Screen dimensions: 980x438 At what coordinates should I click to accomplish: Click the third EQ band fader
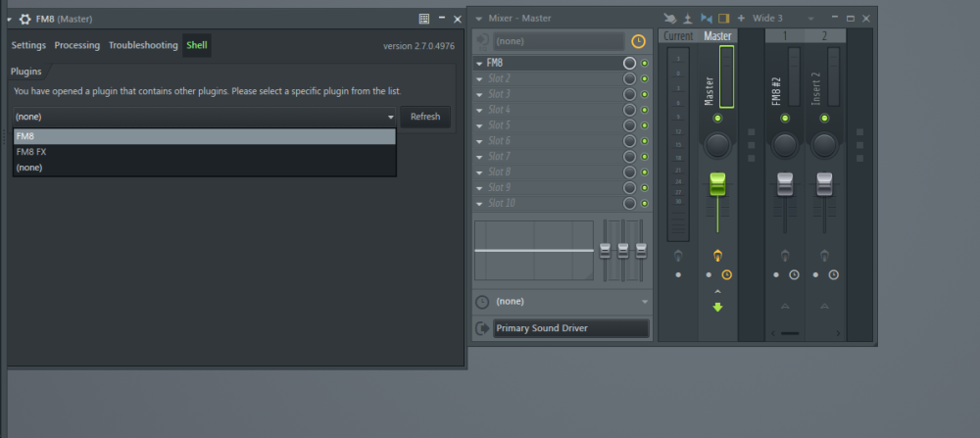[x=641, y=251]
